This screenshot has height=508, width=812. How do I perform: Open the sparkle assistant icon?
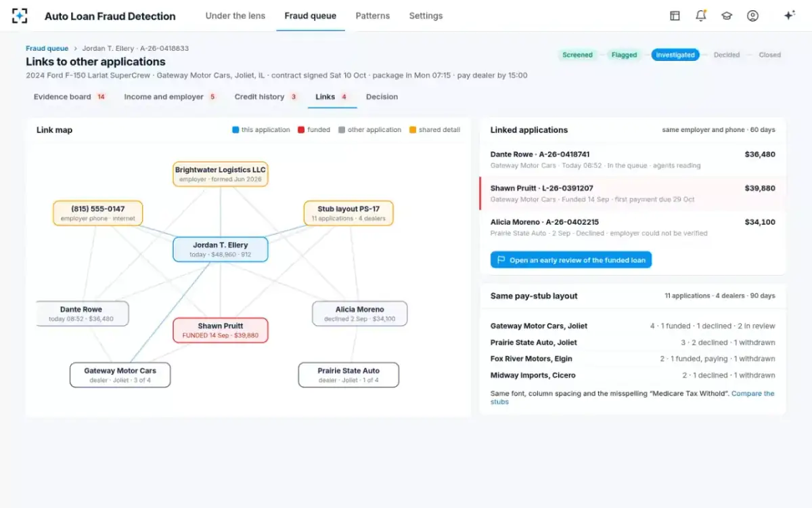point(789,16)
